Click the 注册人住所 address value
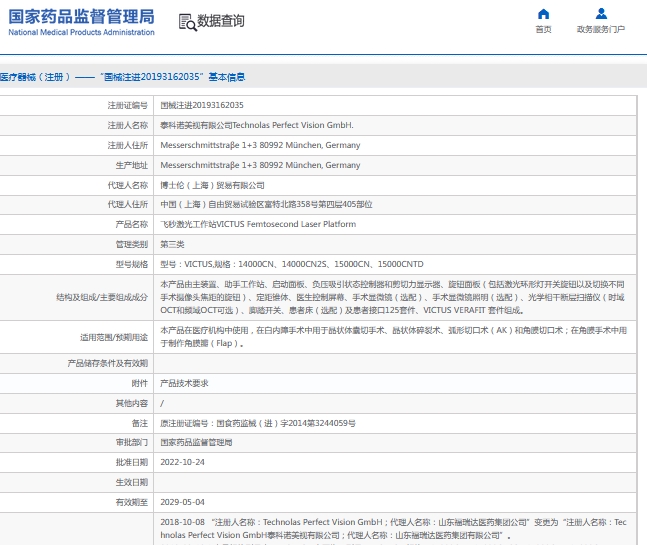This screenshot has height=545, width=647. coord(260,145)
